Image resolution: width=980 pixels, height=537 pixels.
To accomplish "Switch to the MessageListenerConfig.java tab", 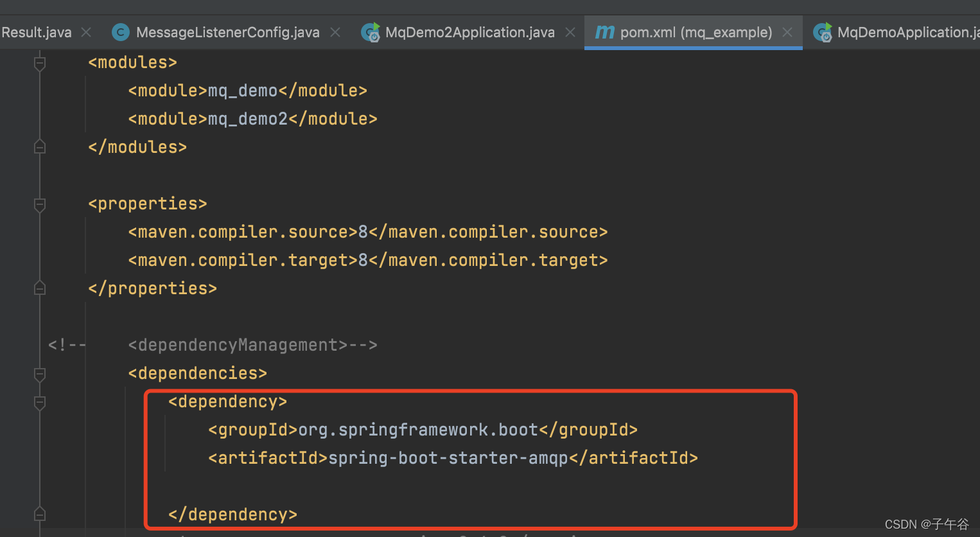I will 228,32.
